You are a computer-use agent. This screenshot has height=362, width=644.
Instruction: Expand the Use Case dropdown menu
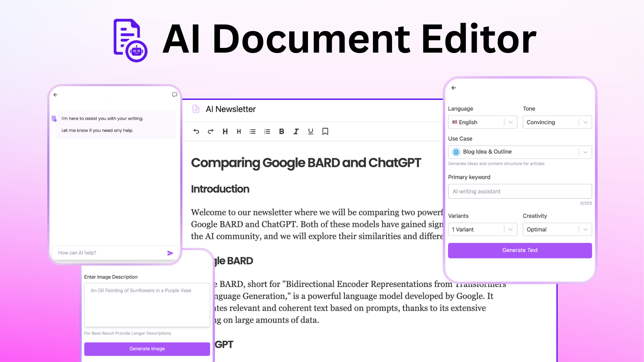(x=585, y=152)
